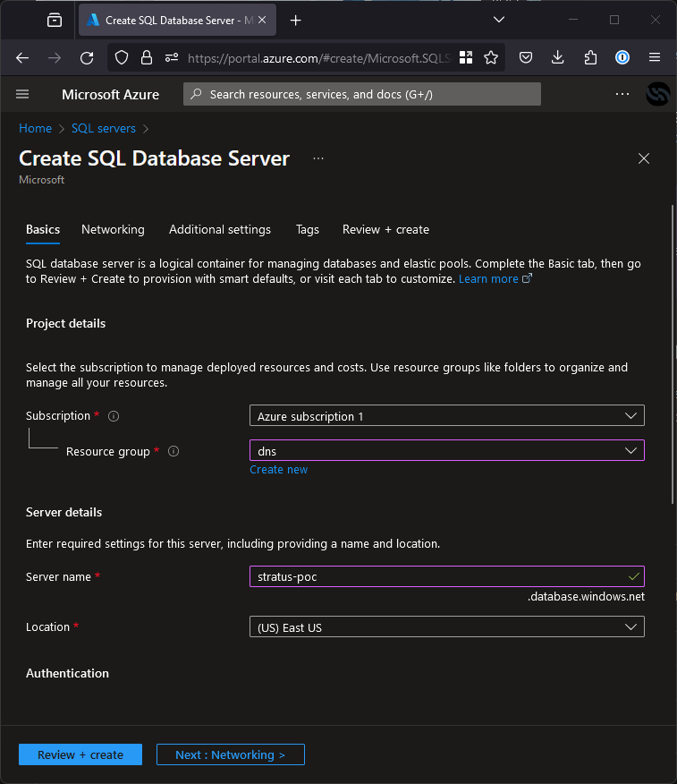Open the Firefox View tab manager icon
Viewport: 677px width, 784px height.
[x=55, y=20]
